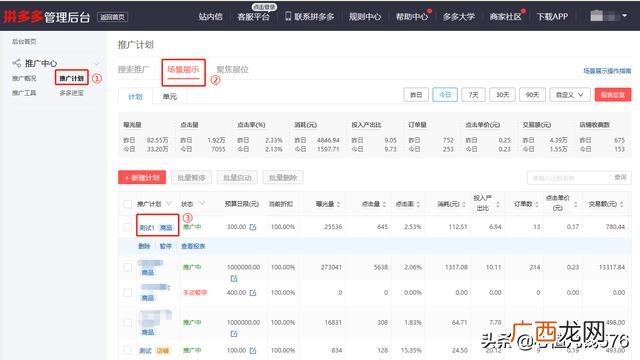Select the 计划 sub-tab

coord(135,97)
